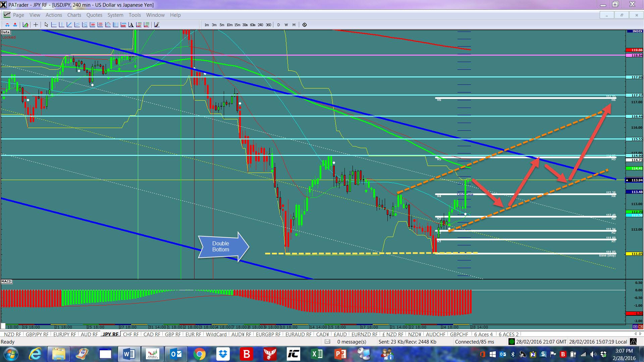The width and height of the screenshot is (644, 362).
Task: Select the horizontal line drawing tool
Action: (x=54, y=25)
